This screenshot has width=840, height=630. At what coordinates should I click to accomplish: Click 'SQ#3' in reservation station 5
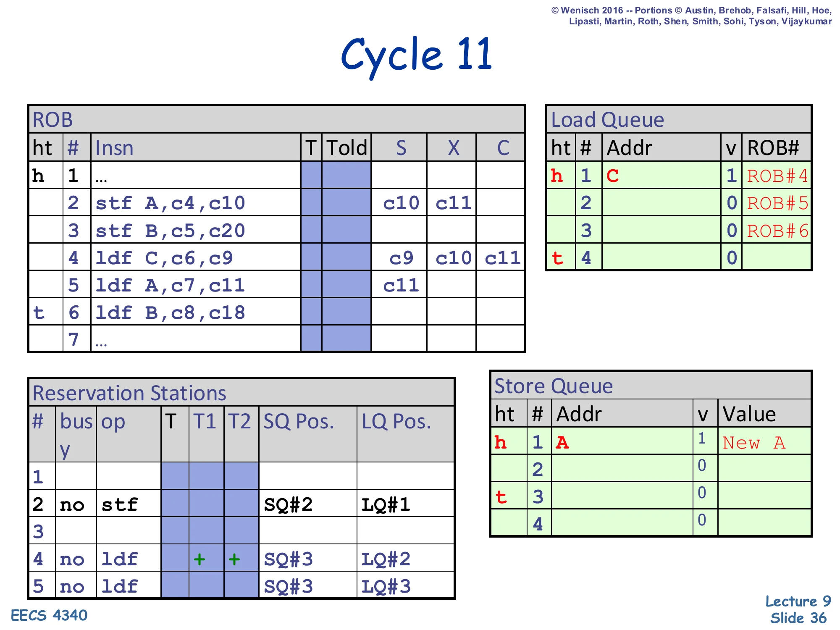288,586
